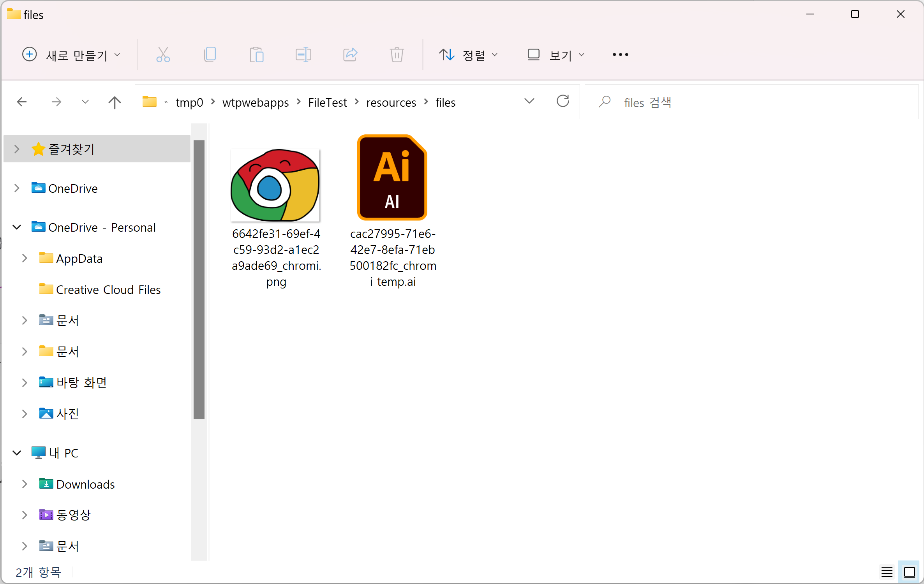Click the 2개 항목 status text

click(x=38, y=572)
